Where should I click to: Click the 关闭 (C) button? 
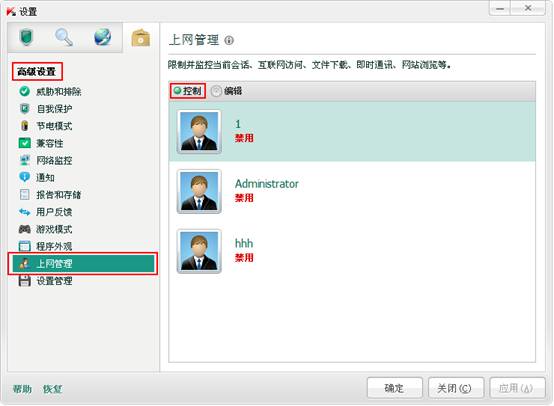456,388
